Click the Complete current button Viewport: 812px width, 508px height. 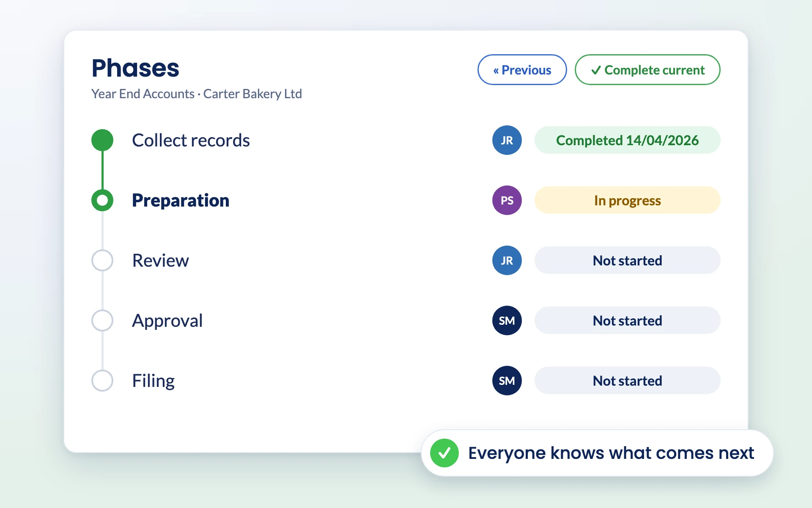tap(647, 70)
